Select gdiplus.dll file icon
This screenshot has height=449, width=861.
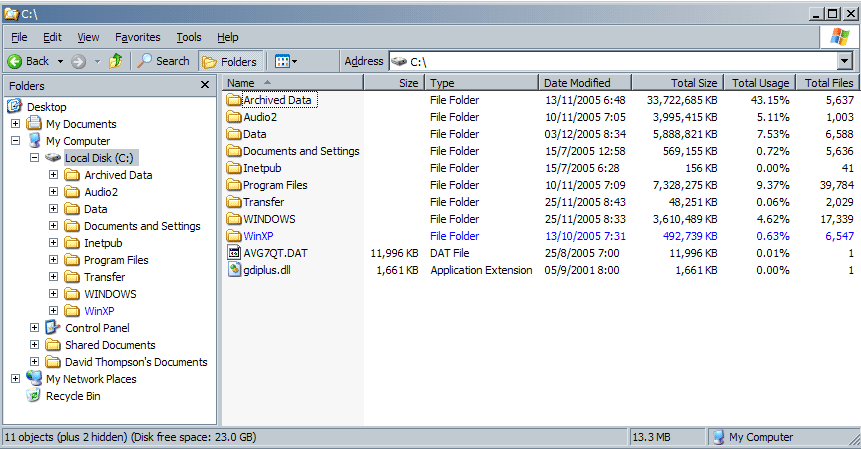[234, 270]
